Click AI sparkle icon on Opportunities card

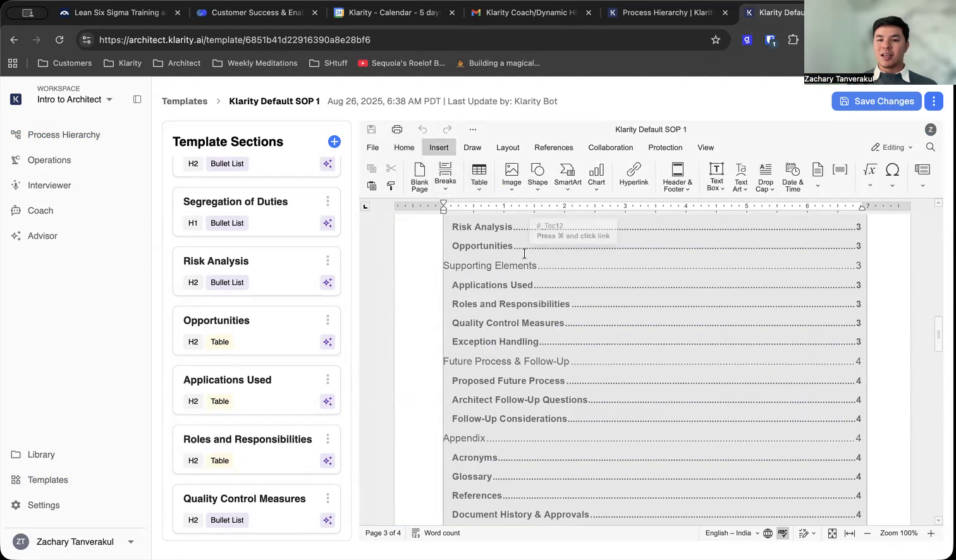pyautogui.click(x=328, y=342)
